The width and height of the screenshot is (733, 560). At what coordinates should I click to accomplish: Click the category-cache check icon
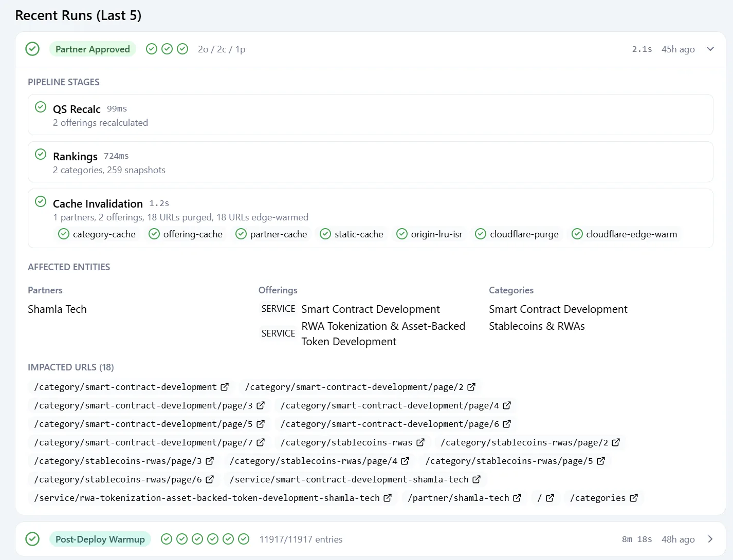(64, 234)
